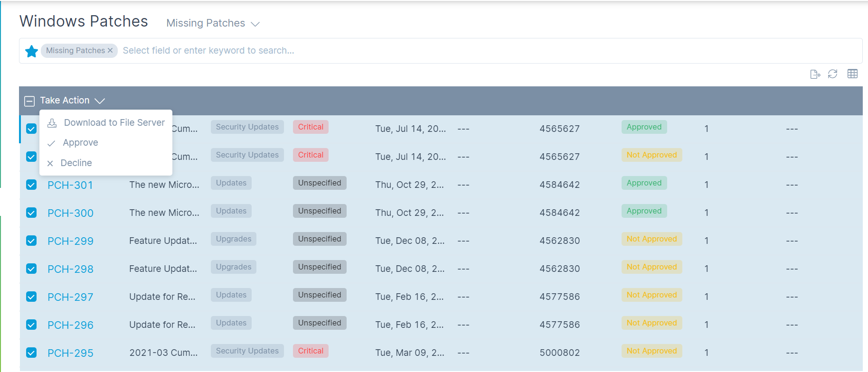
Task: Click Not Approved badge for PCH-298
Action: pos(651,267)
